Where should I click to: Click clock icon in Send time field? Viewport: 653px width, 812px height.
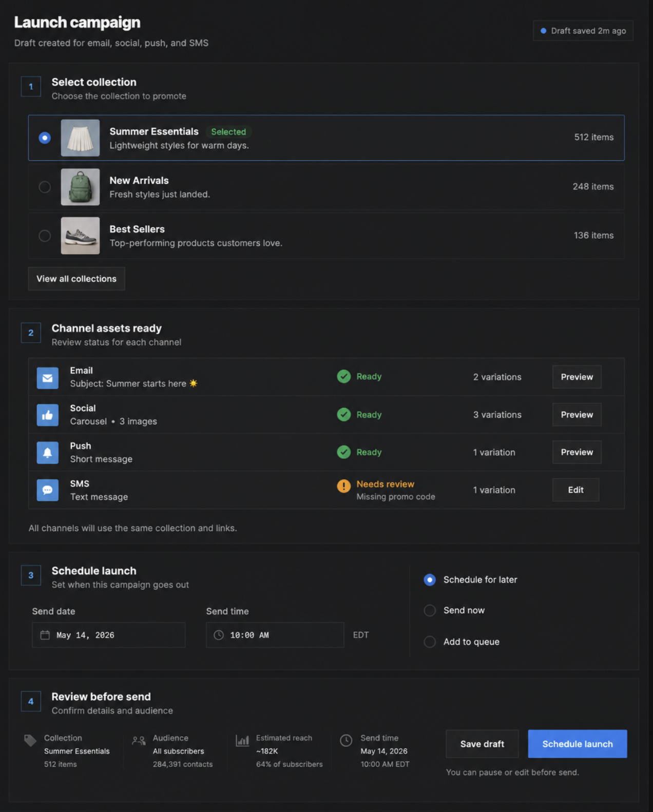click(x=219, y=635)
